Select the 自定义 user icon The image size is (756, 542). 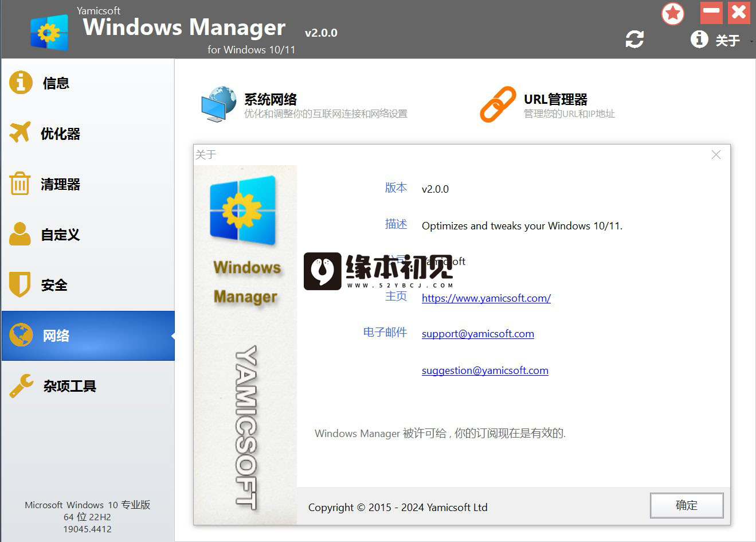(x=20, y=234)
